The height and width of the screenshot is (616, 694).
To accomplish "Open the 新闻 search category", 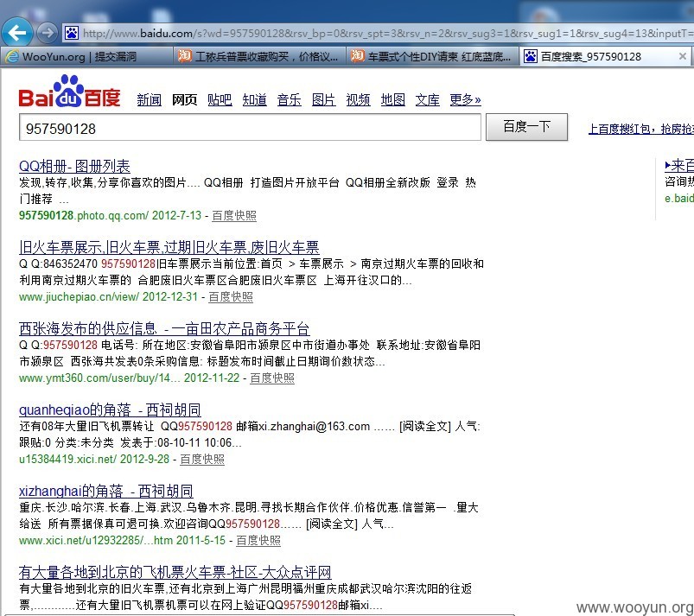I will point(150,99).
